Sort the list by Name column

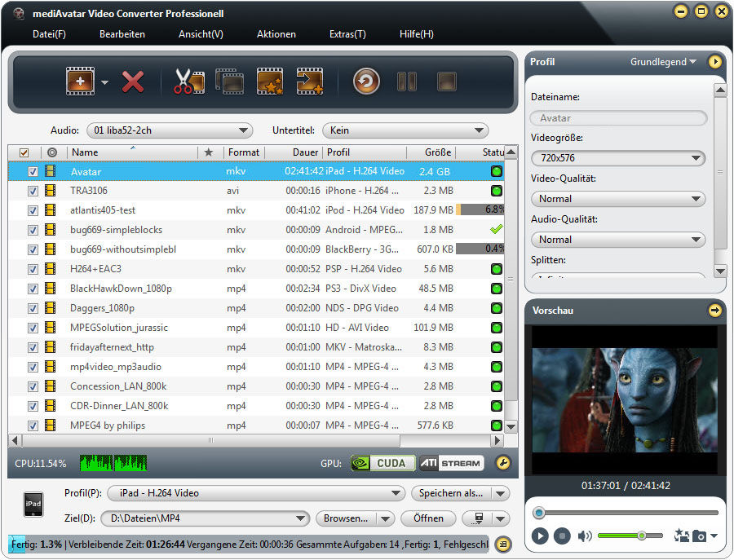(x=133, y=152)
